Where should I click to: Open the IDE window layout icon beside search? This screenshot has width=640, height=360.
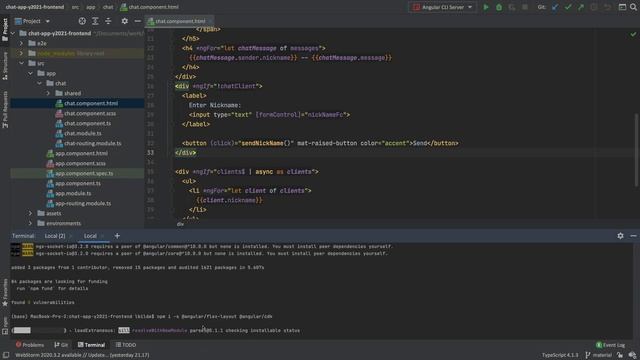point(622,7)
